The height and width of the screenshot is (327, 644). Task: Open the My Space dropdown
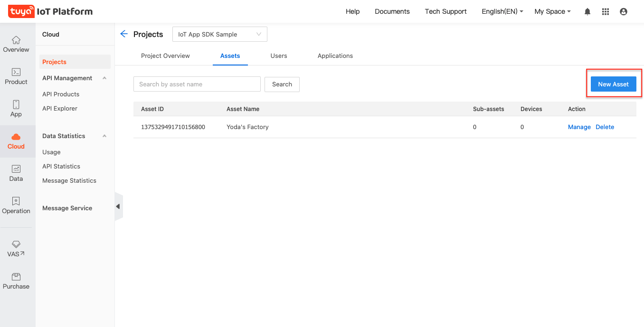(552, 11)
